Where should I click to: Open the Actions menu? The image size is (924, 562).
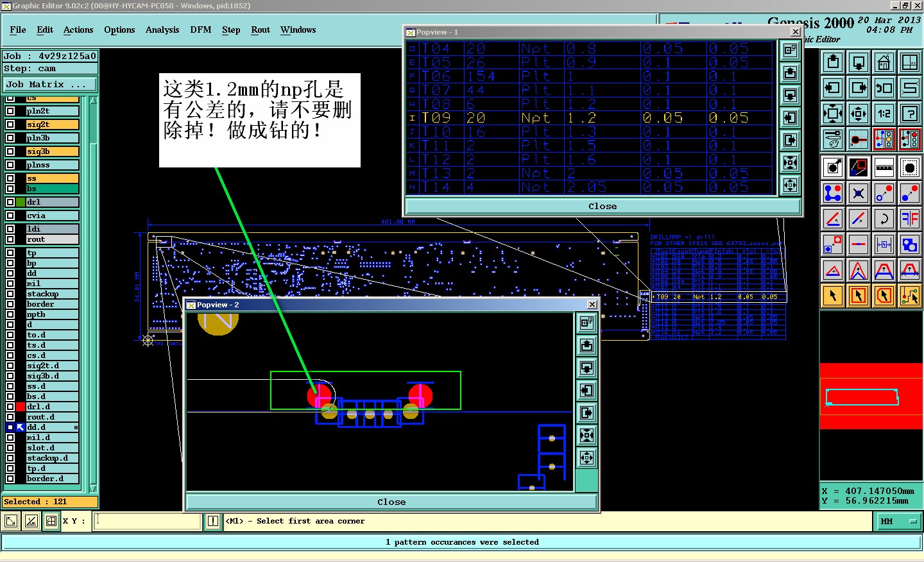point(78,30)
